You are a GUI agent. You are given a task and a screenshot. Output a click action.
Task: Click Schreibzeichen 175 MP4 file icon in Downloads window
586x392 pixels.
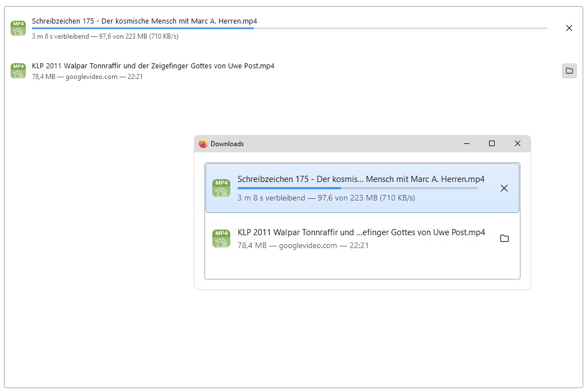tap(221, 188)
